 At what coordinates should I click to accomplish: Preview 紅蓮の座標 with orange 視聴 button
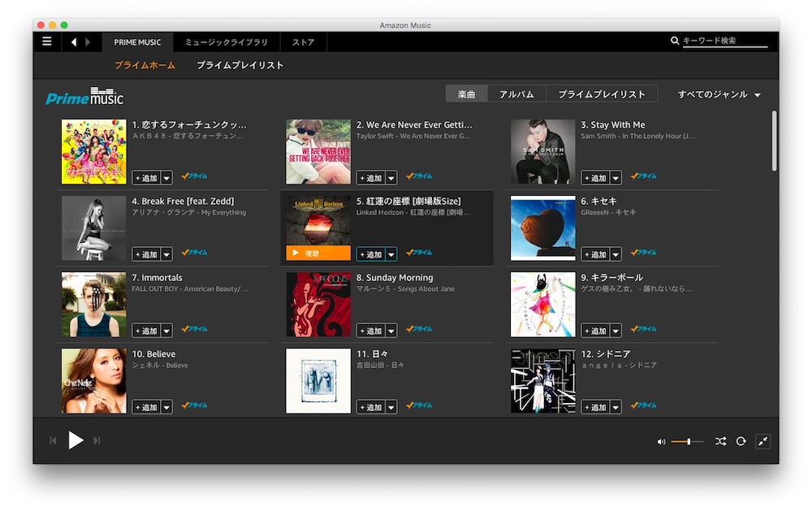318,253
